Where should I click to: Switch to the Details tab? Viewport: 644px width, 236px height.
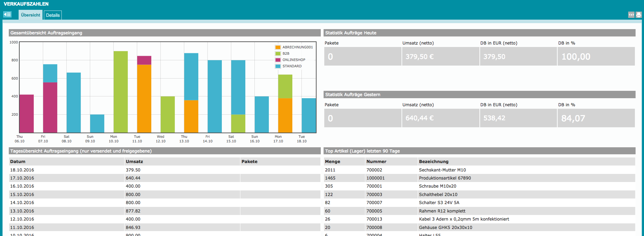(x=53, y=15)
